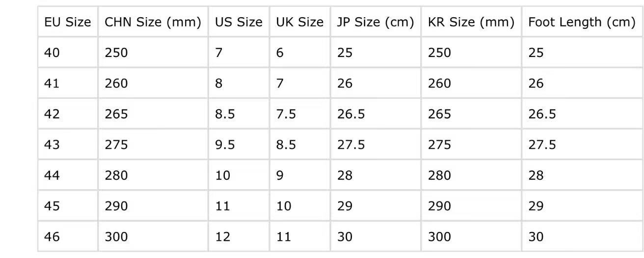Viewport: 644px width, 258px height.
Task: Click the EU Size column header
Action: click(x=68, y=22)
